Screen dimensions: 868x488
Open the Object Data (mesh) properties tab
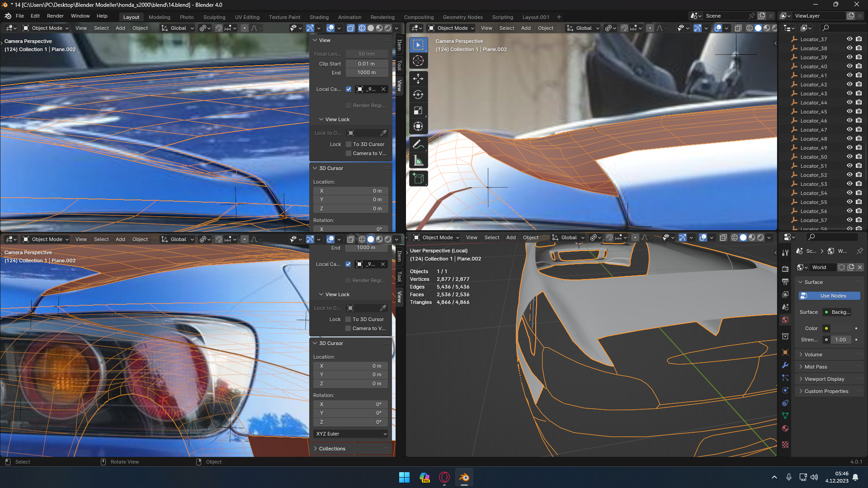(785, 416)
